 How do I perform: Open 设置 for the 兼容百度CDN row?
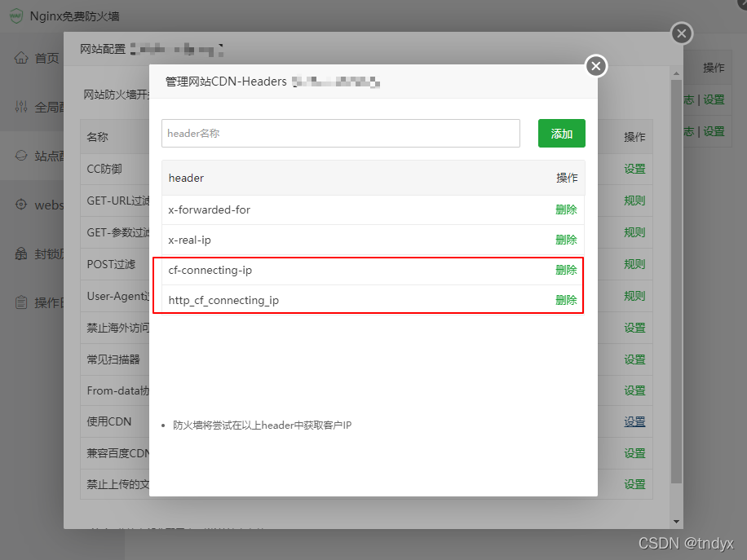pyautogui.click(x=634, y=453)
